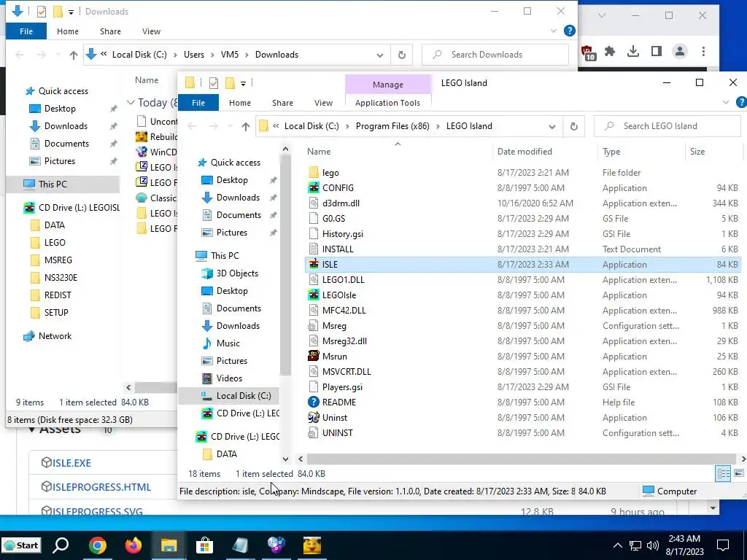
Task: Open the SETUP folder under CD Drive
Action: click(56, 313)
